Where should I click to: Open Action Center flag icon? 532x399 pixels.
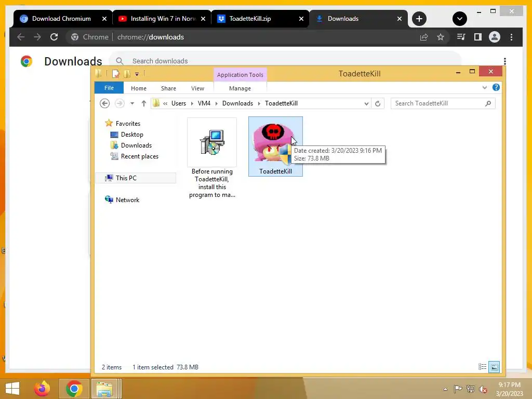coord(458,389)
